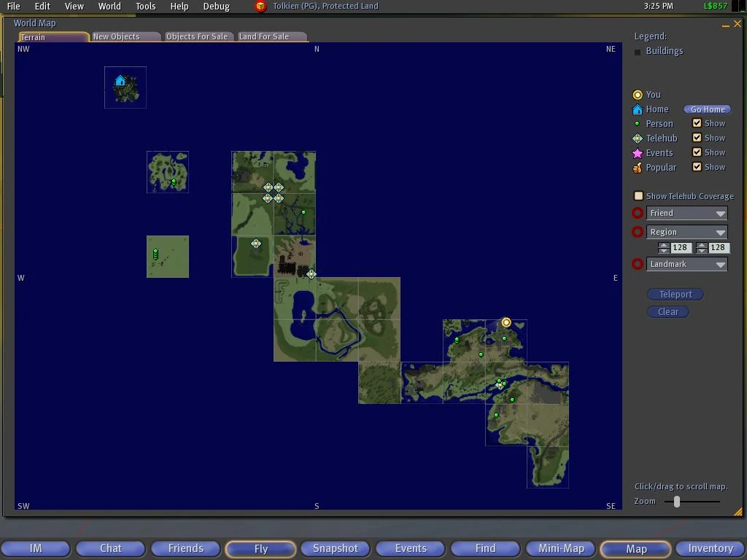
Task: Click the home island map tile
Action: click(x=125, y=87)
